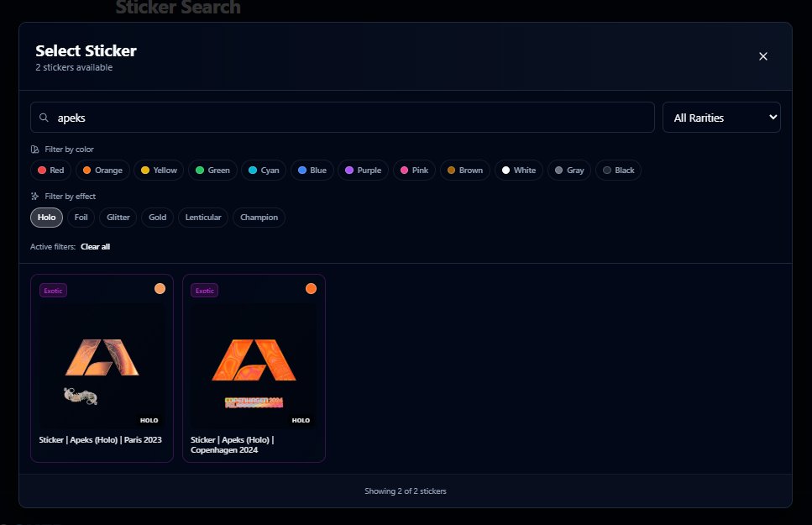Enable the Gold effect filter
812x525 pixels.
click(x=157, y=217)
